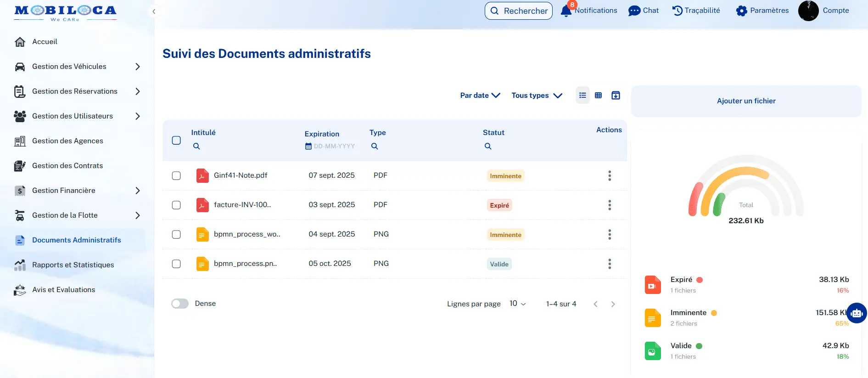
Task: Click search icon under Intitulé column
Action: tap(196, 147)
